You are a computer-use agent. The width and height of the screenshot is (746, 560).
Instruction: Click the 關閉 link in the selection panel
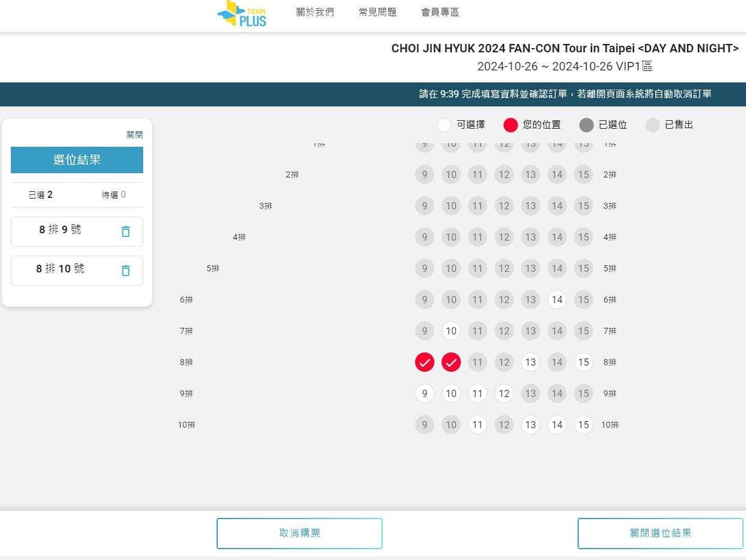(135, 135)
